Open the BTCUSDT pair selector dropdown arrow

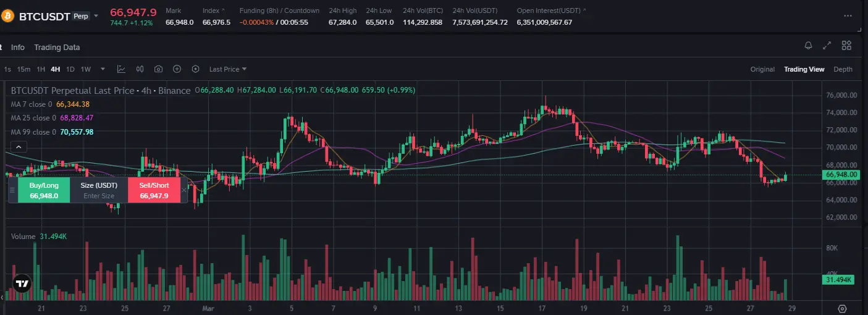pyautogui.click(x=96, y=16)
